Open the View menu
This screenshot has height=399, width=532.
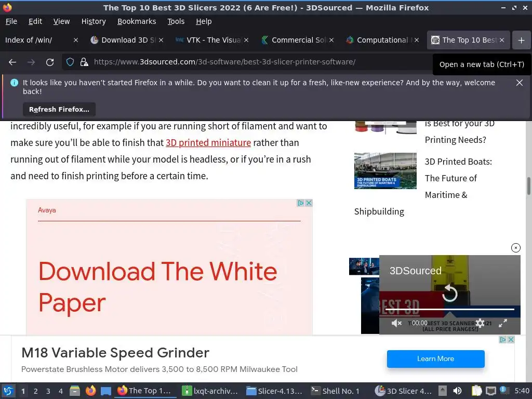point(61,21)
